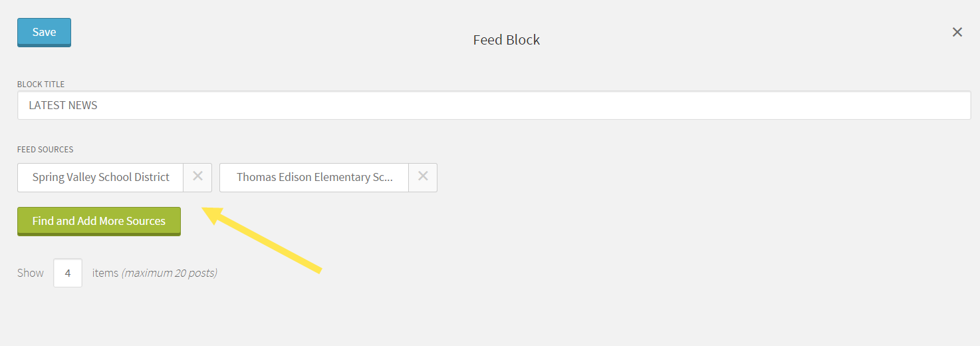This screenshot has width=980, height=346.
Task: Place cursor at end of Block Title field
Action: pyautogui.click(x=957, y=106)
